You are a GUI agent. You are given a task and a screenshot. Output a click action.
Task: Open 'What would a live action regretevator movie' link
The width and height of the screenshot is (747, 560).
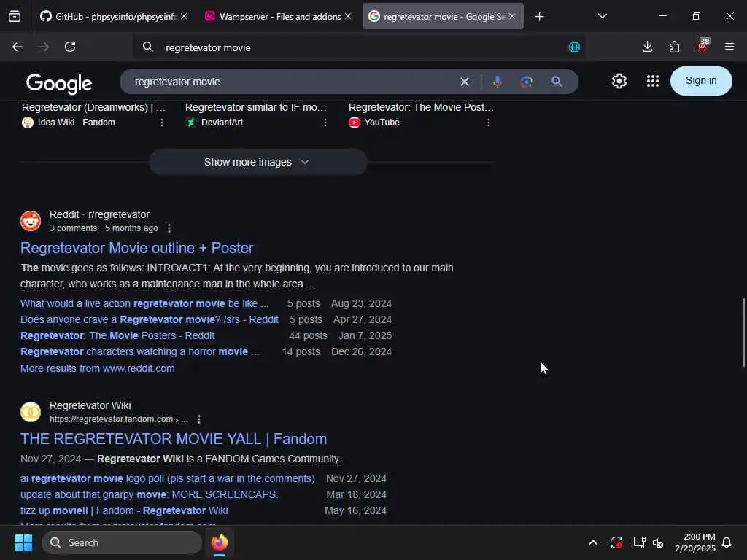144,303
